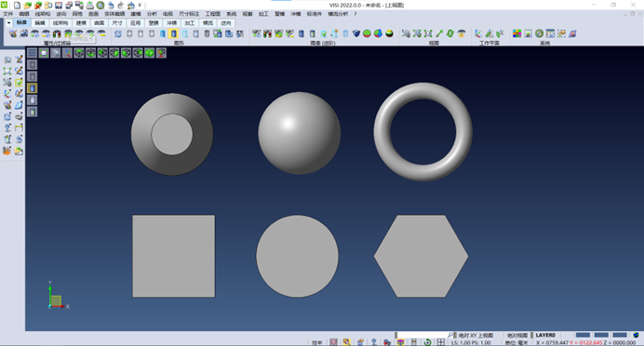Click the LS: 1.00 PS: 1.00 field
Image resolution: width=644 pixels, height=346 pixels.
(471, 342)
